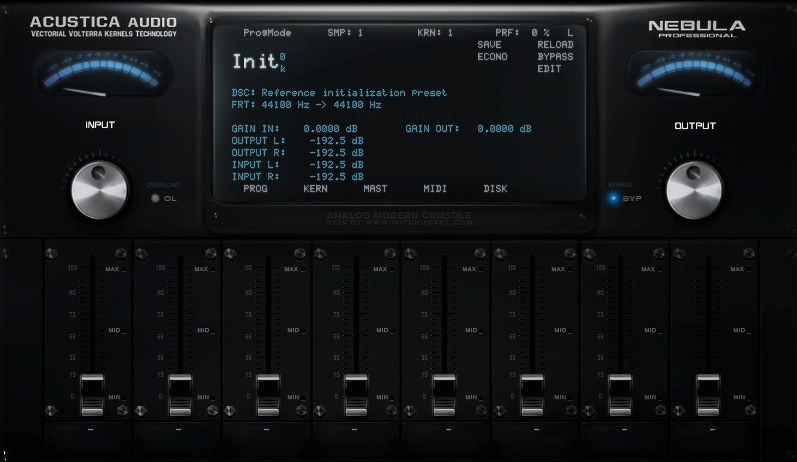797x462 pixels.
Task: Click the fourth fader handle from left
Action: (x=356, y=395)
